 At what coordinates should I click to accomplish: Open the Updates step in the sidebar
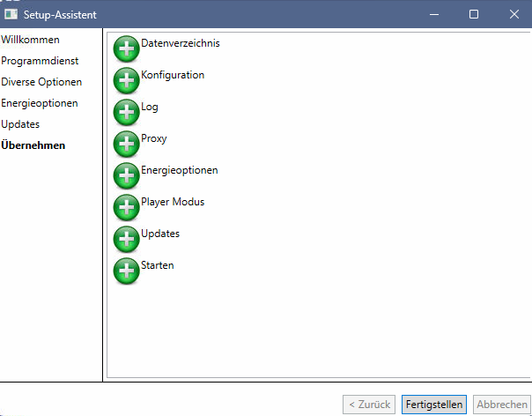20,124
